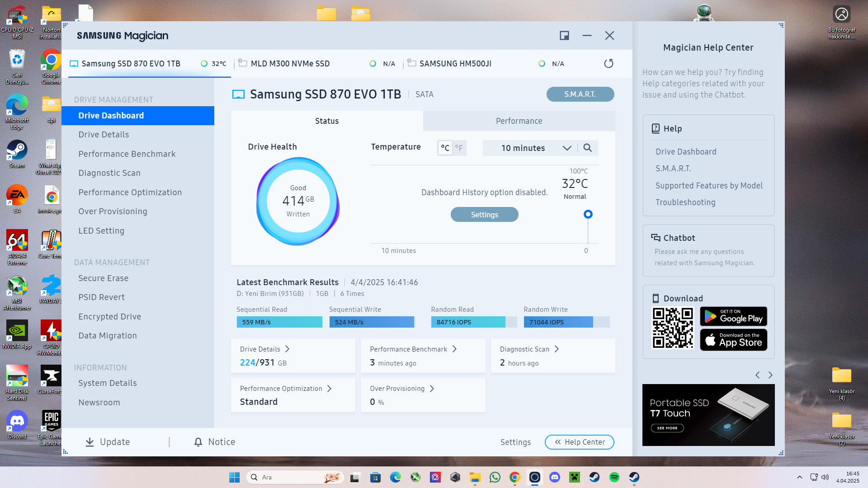This screenshot has height=488, width=868.
Task: Click the Samsung SSD 870 EVO drive icon in tab
Action: click(74, 64)
